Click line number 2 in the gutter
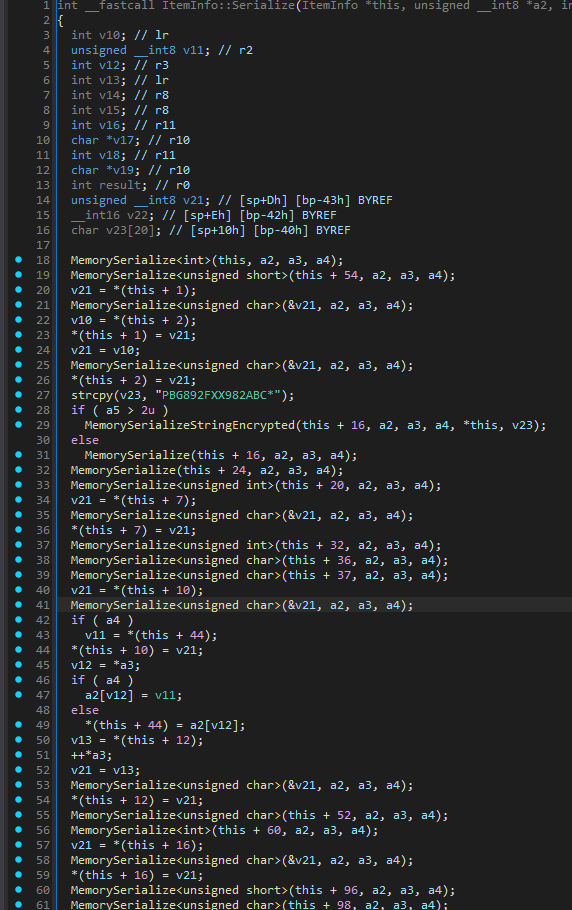 click(x=46, y=20)
